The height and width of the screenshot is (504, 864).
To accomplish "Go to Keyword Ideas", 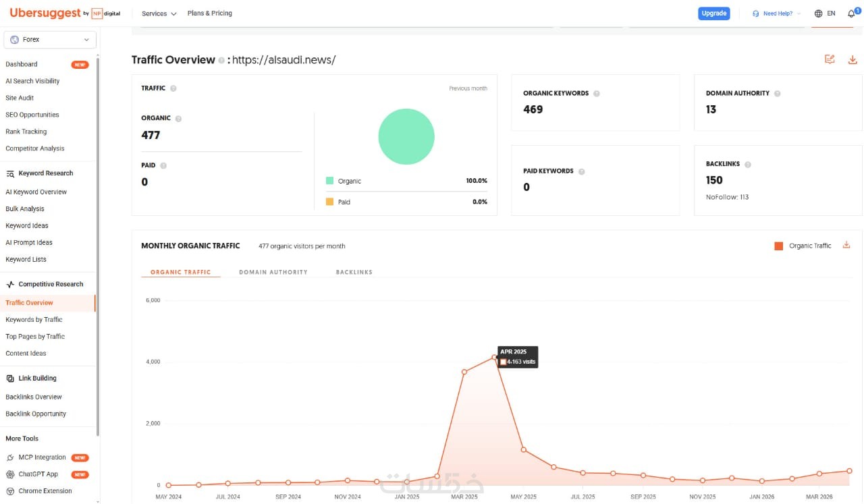I will click(x=27, y=226).
